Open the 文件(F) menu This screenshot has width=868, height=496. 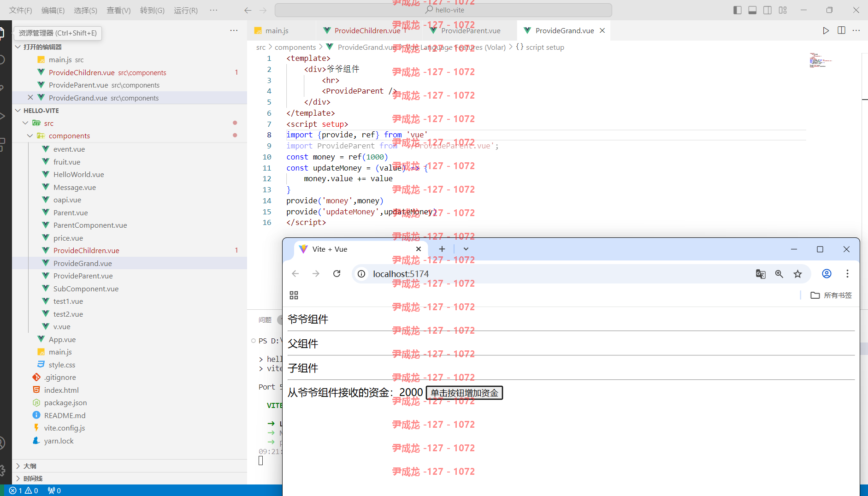tap(21, 10)
